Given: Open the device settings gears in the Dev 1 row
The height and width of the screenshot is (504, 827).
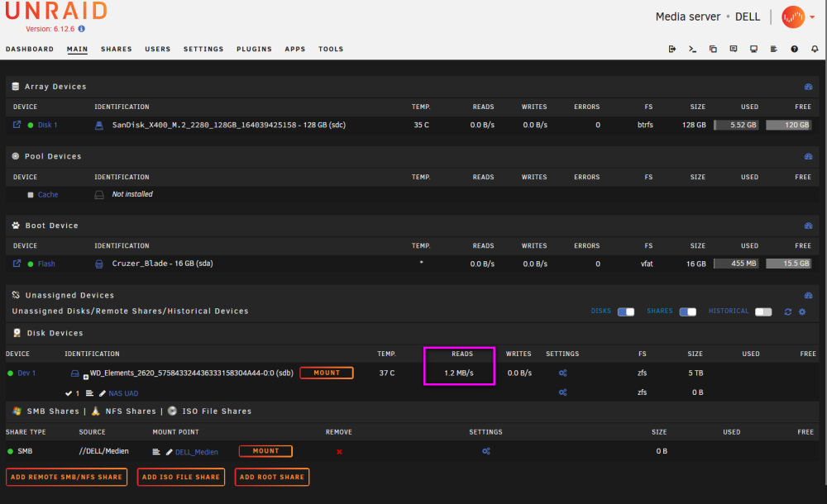Looking at the screenshot, I should pos(562,373).
